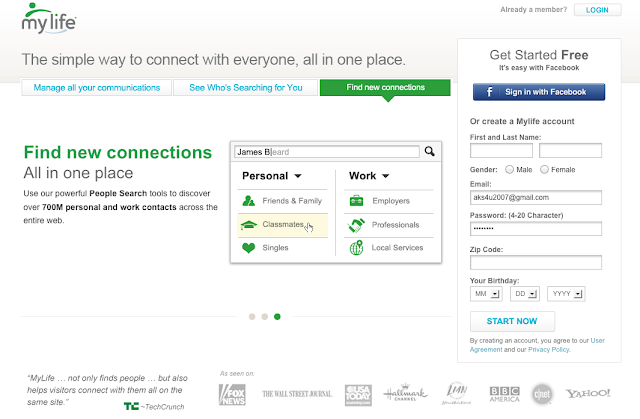Choose the Singles label

(276, 248)
